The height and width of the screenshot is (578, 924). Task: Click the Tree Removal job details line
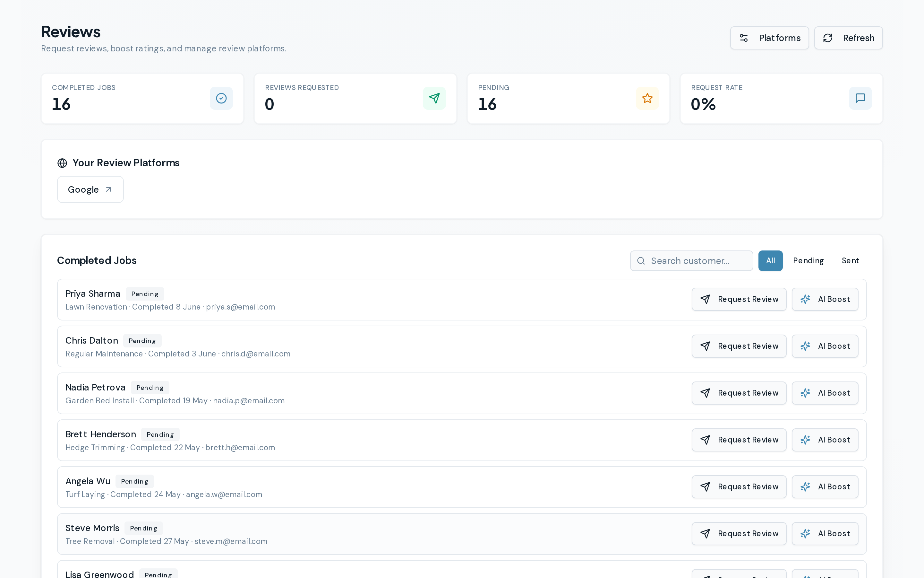coord(167,541)
